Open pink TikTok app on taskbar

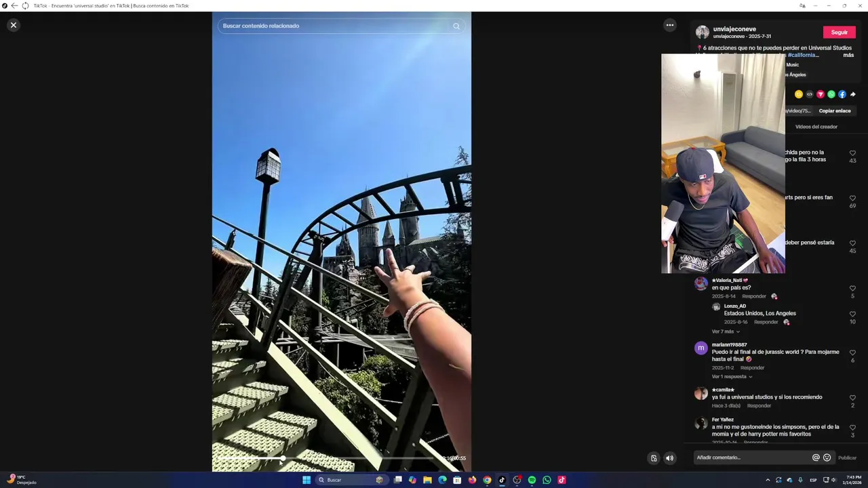pyautogui.click(x=561, y=480)
